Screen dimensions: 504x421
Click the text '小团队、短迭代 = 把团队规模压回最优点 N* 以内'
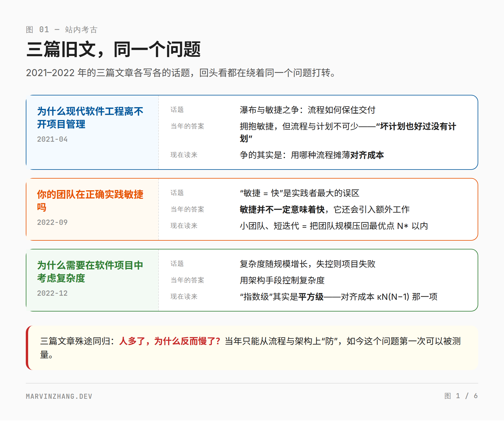334,226
